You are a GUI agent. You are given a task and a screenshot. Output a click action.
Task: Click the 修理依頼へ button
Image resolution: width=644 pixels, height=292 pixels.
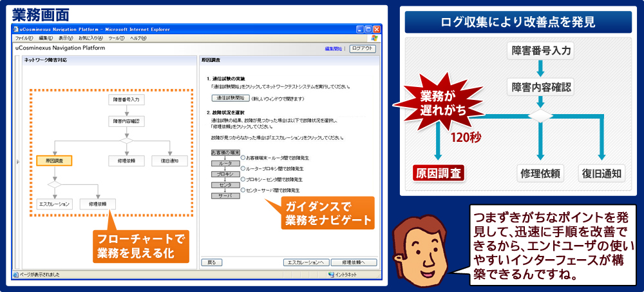[354, 262]
